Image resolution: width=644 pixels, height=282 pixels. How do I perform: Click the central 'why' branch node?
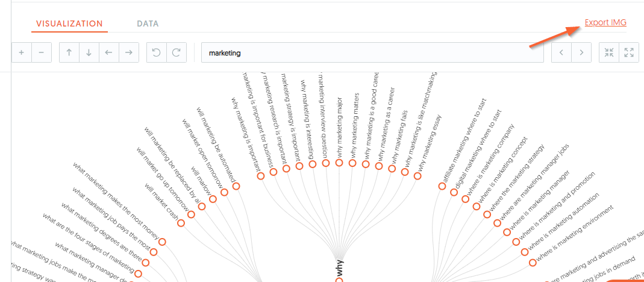click(339, 280)
